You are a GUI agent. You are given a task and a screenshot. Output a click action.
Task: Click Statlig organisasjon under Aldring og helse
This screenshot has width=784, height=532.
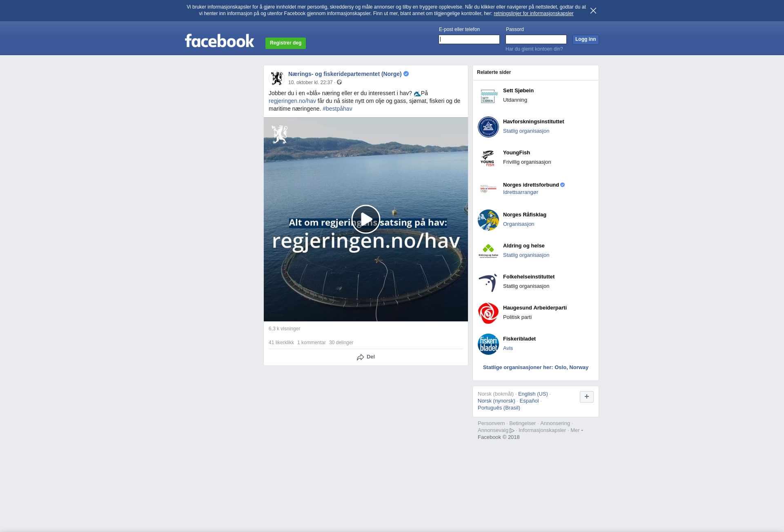point(526,255)
